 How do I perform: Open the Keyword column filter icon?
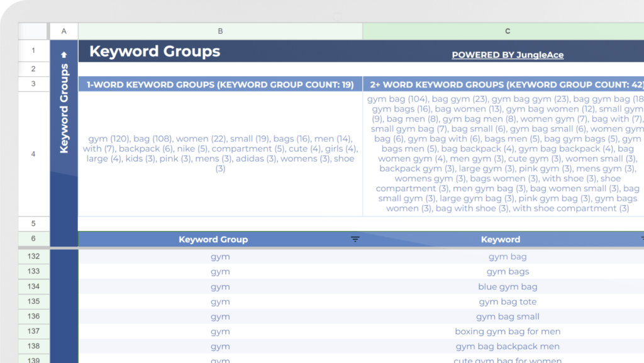[x=641, y=239]
